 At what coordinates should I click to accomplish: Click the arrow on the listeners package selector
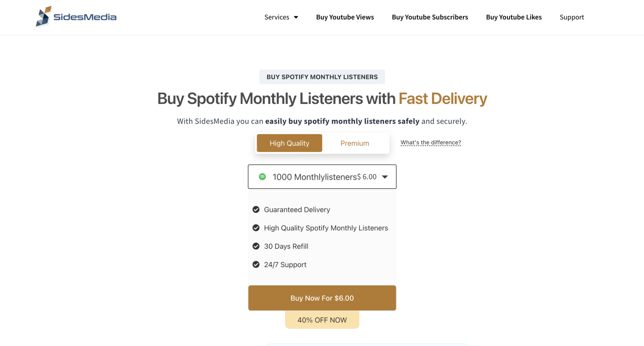point(385,177)
